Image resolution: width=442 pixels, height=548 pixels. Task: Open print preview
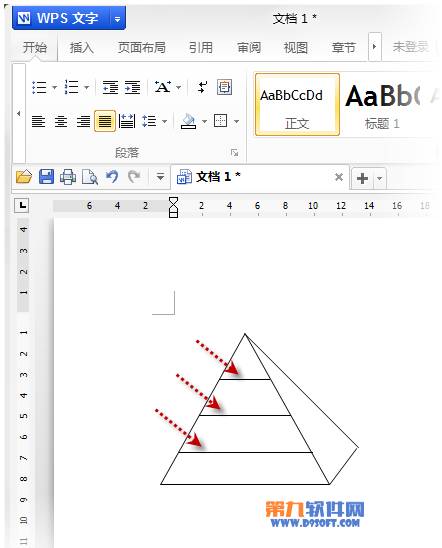click(90, 177)
